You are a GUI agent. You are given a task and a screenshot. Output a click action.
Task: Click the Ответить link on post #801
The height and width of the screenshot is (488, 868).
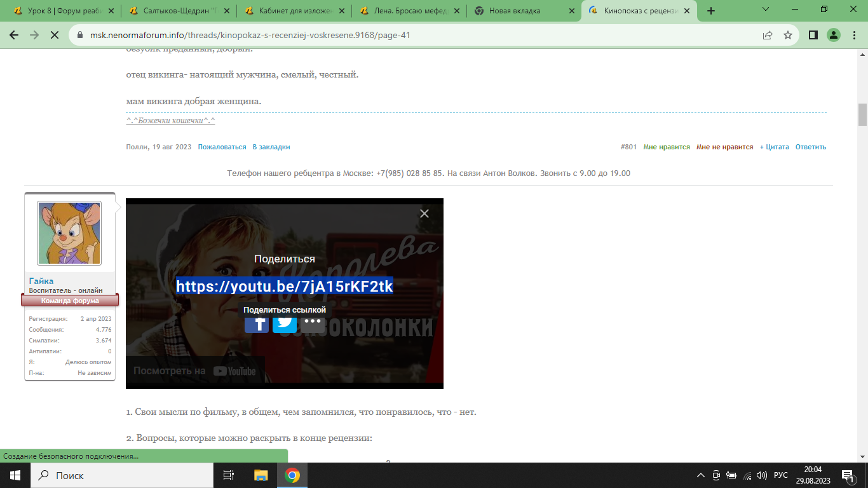click(810, 147)
